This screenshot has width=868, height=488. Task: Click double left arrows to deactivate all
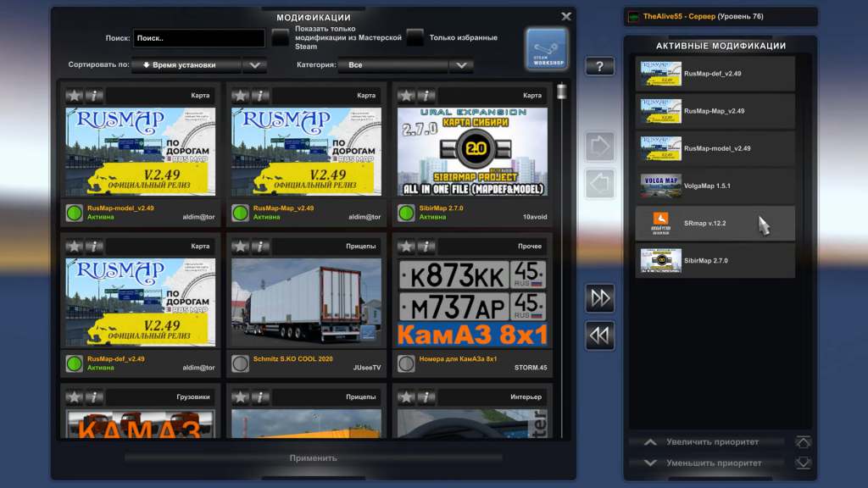coord(599,335)
